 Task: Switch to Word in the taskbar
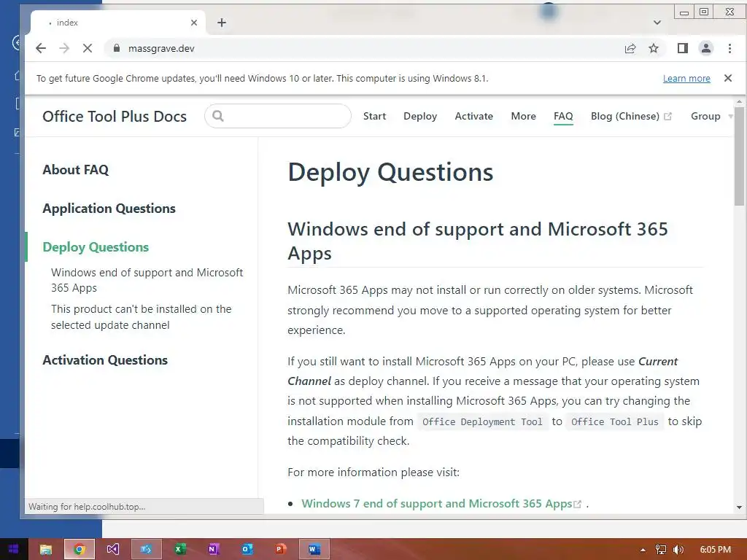point(314,549)
